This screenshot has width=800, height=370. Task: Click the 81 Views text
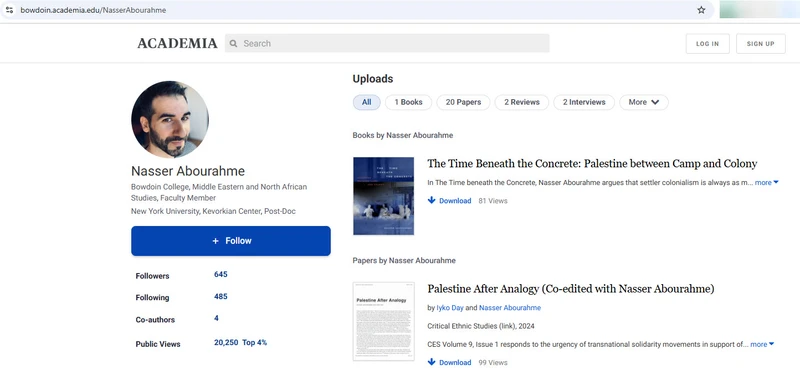pos(493,201)
